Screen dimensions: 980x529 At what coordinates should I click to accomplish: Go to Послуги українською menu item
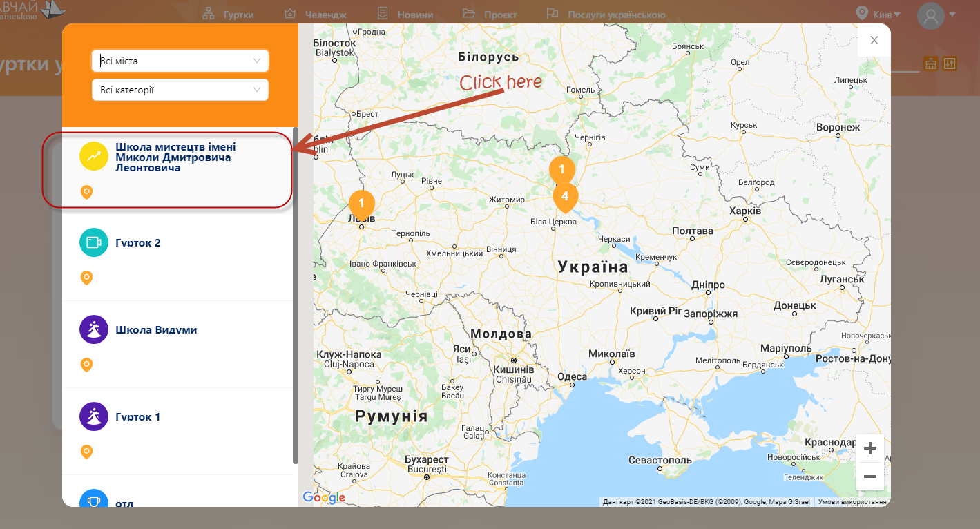tap(605, 14)
